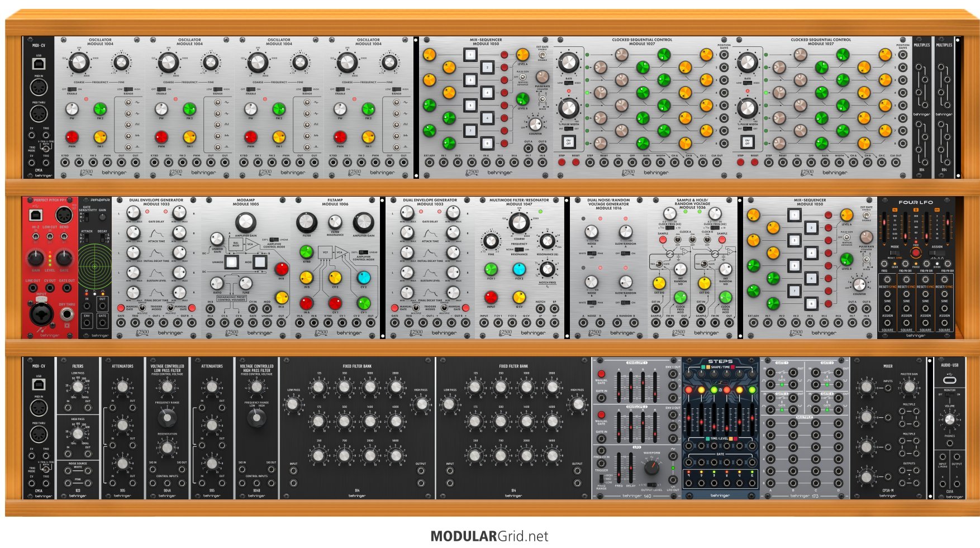Flip Slow Random A Off/On switch on Module 1016
The height and width of the screenshot is (548, 980).
point(626,253)
